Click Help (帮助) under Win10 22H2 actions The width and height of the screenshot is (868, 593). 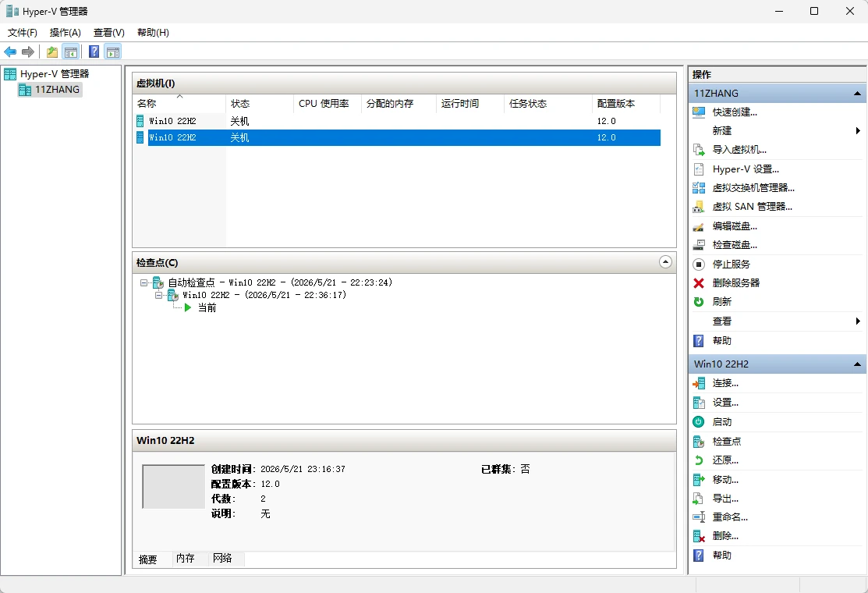tap(721, 556)
